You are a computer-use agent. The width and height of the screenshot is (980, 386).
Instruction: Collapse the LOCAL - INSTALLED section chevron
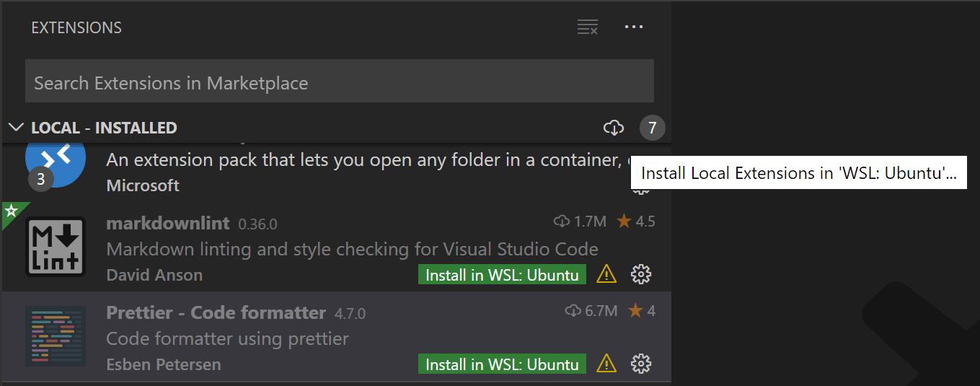click(x=16, y=128)
